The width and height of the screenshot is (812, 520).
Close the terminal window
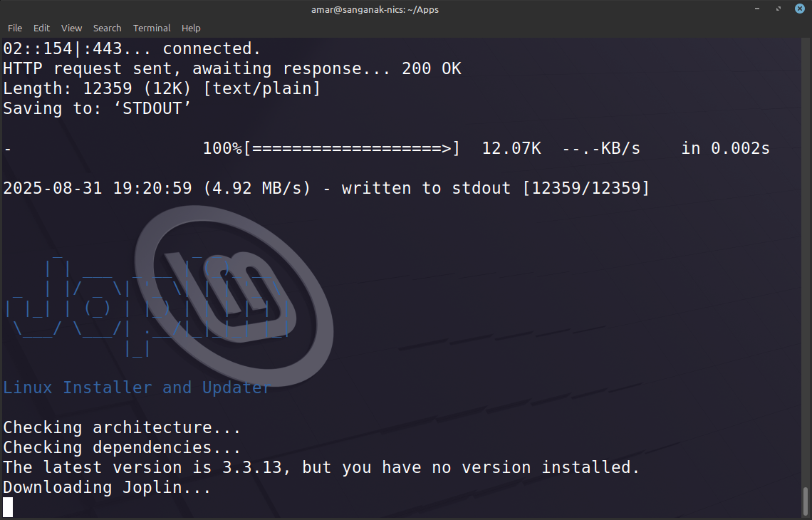pyautogui.click(x=800, y=9)
